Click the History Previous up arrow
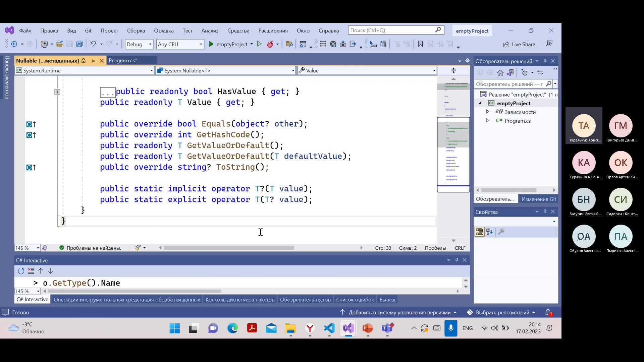This screenshot has width=644, height=362. pyautogui.click(x=41, y=271)
